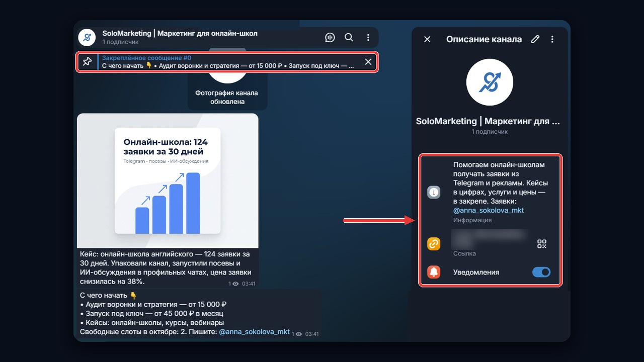Open SoloMarketing channel title in chat header
The width and height of the screenshot is (644, 362).
pos(180,33)
